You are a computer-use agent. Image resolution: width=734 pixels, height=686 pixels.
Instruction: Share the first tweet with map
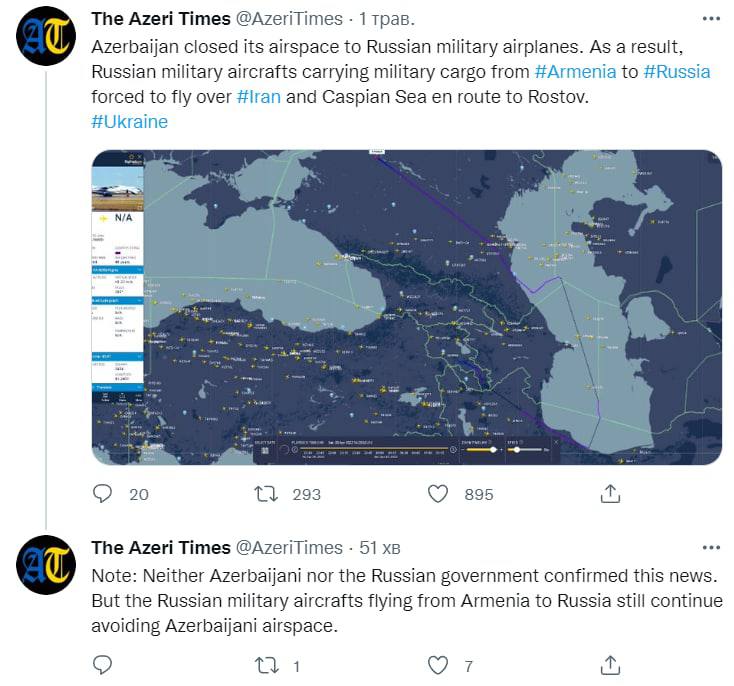click(609, 493)
